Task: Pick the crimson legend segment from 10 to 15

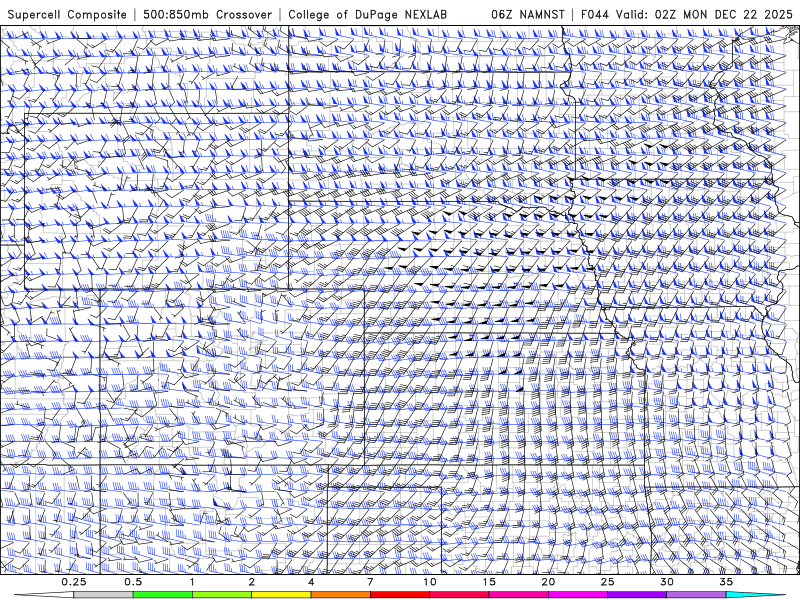Action: [459, 595]
